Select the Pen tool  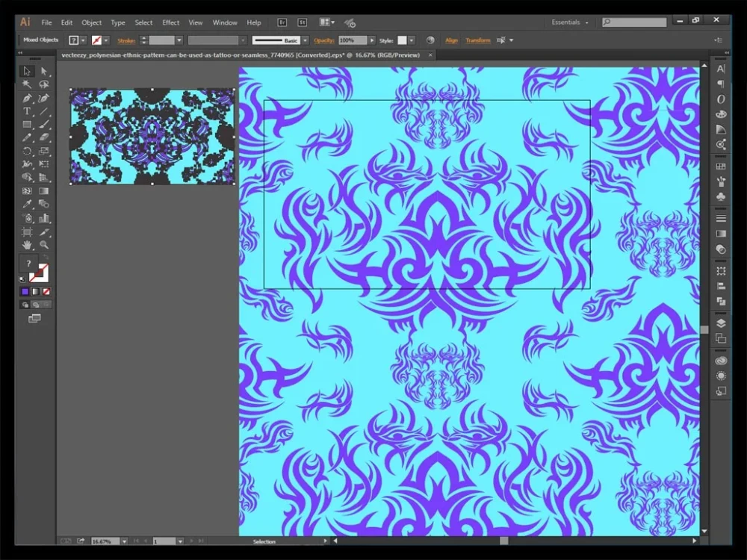pyautogui.click(x=27, y=98)
